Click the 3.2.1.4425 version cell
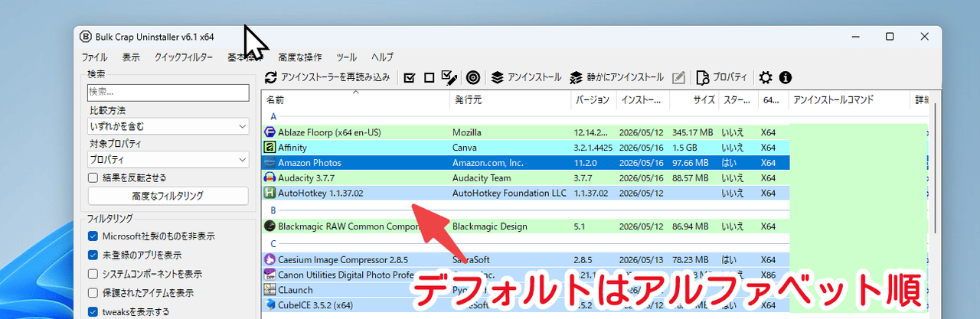This screenshot has width=980, height=319. [x=593, y=148]
